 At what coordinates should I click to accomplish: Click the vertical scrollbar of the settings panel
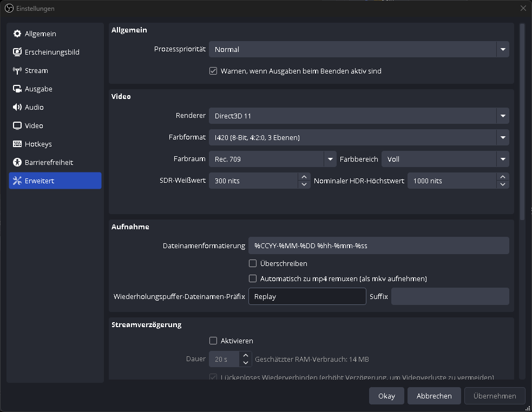point(522,122)
